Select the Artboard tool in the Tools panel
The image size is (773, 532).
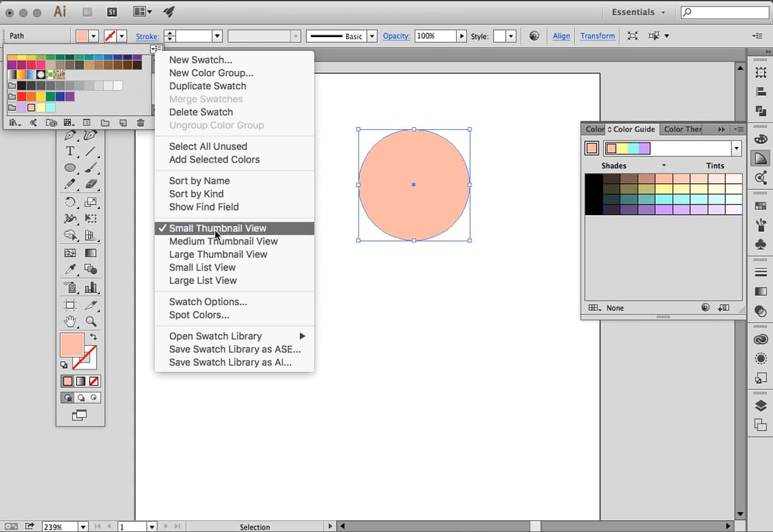pyautogui.click(x=70, y=305)
